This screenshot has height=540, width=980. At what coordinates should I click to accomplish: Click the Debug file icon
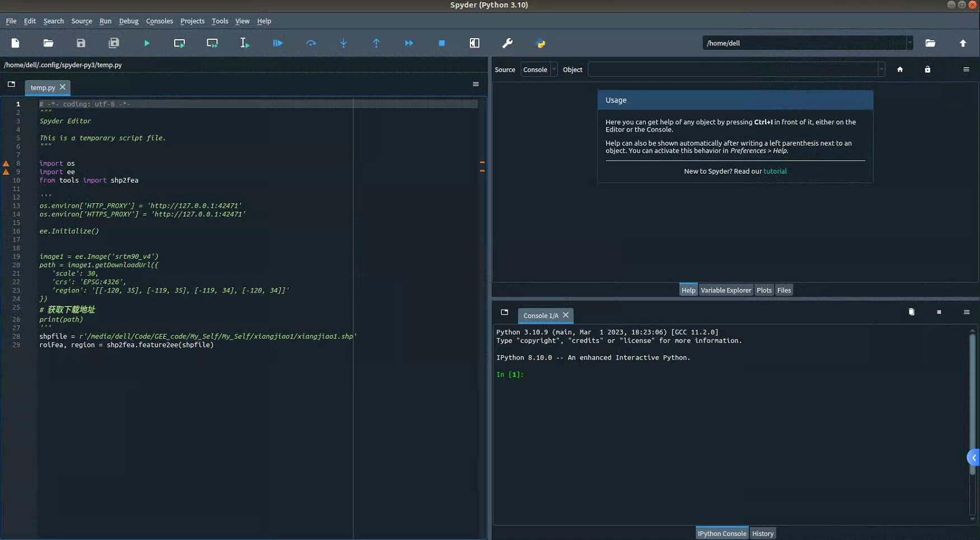pyautogui.click(x=278, y=43)
